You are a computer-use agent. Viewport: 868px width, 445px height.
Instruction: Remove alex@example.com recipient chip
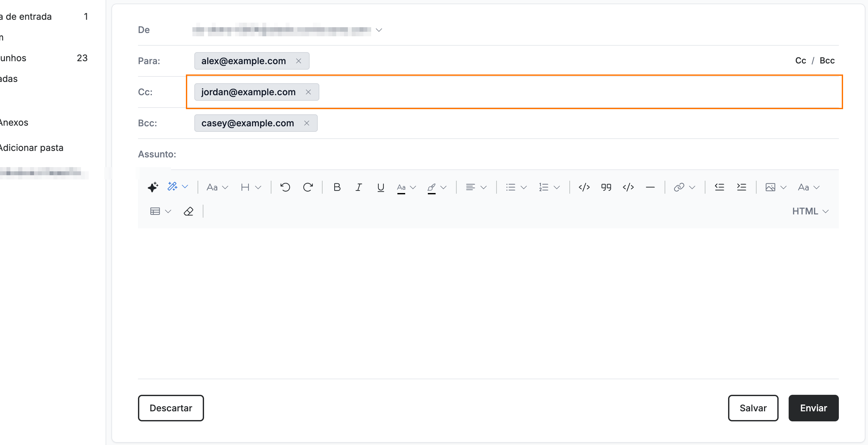click(299, 61)
